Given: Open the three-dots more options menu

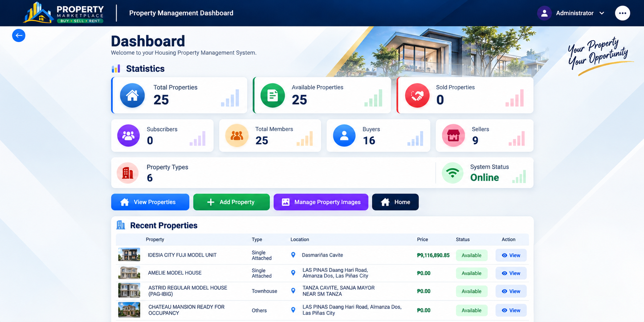Looking at the screenshot, I should pos(622,13).
